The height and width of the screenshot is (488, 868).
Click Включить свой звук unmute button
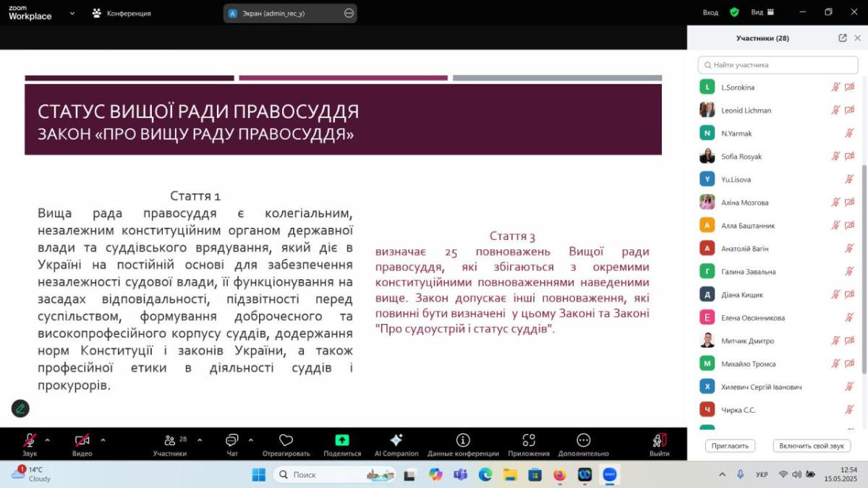click(x=811, y=446)
